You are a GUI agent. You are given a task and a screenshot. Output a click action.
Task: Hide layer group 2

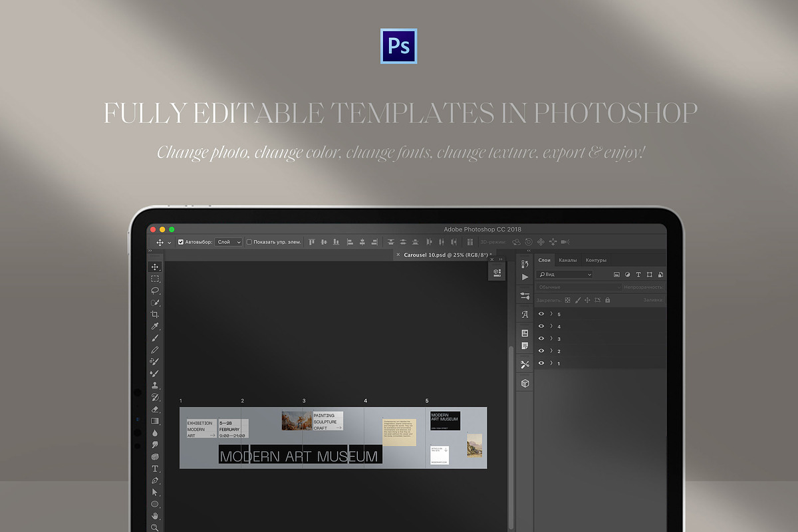click(541, 350)
